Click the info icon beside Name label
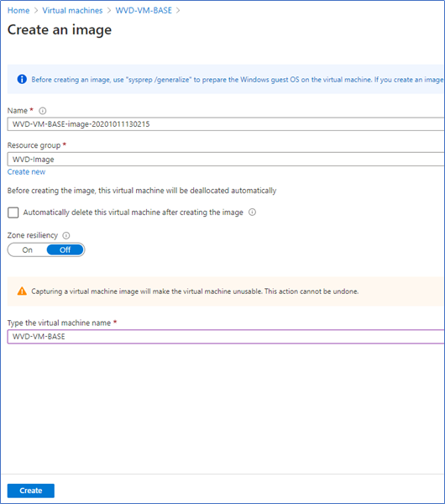 [43, 111]
